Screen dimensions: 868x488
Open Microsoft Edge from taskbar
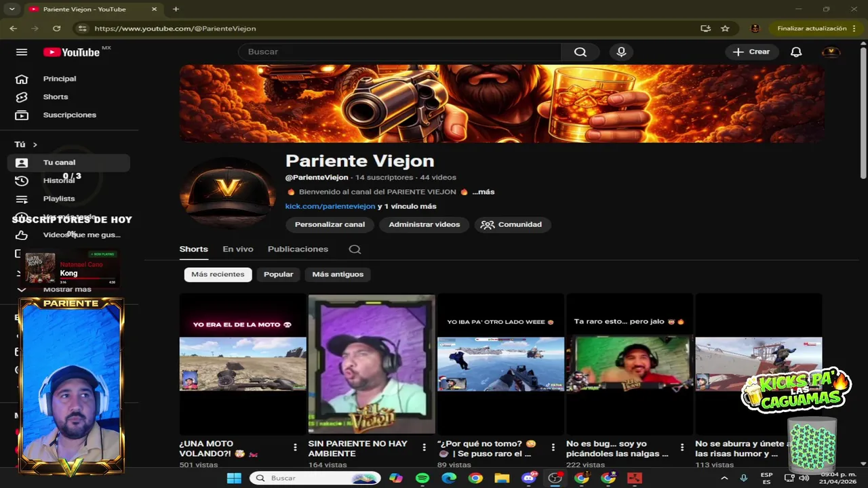449,478
